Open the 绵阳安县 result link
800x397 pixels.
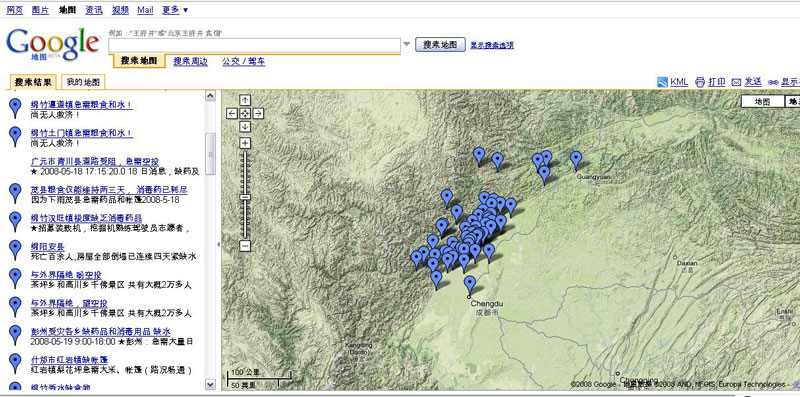pos(47,246)
